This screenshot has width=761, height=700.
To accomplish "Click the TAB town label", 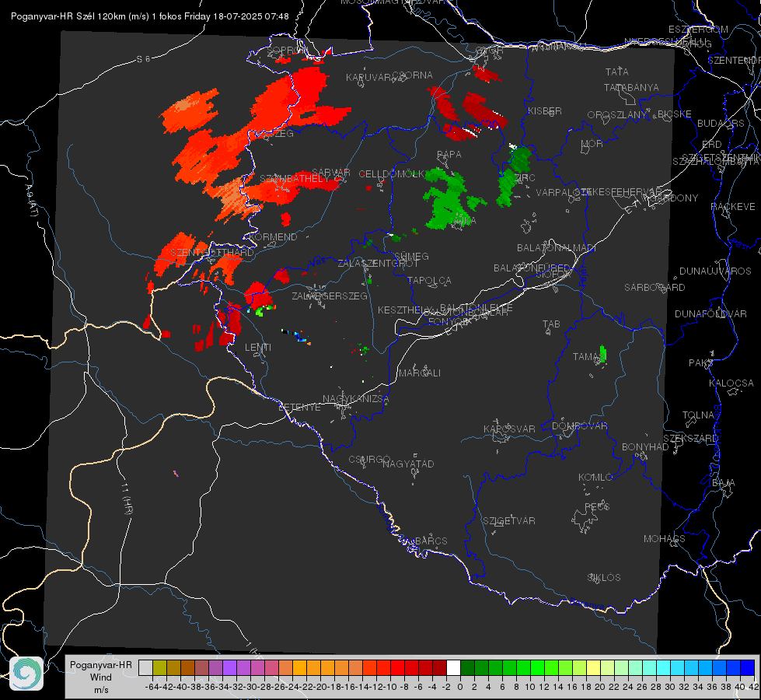I will (x=551, y=324).
